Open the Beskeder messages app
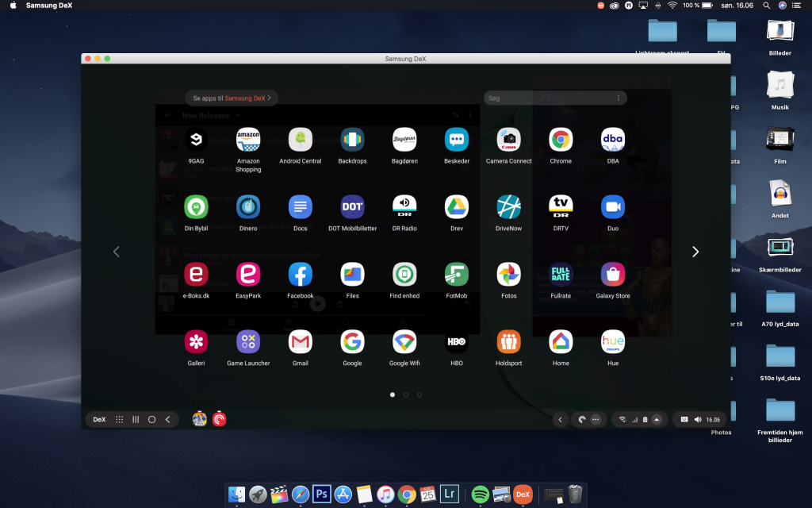 pyautogui.click(x=457, y=140)
